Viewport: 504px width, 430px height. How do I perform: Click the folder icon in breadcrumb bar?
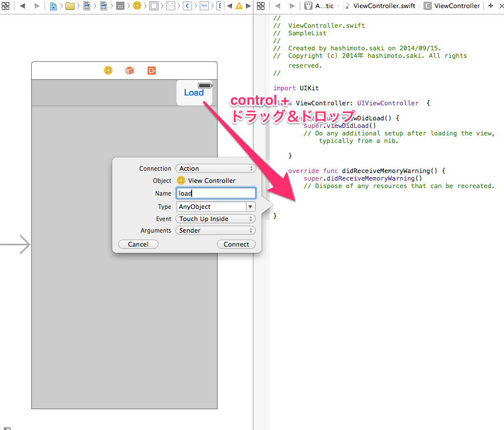tap(69, 6)
